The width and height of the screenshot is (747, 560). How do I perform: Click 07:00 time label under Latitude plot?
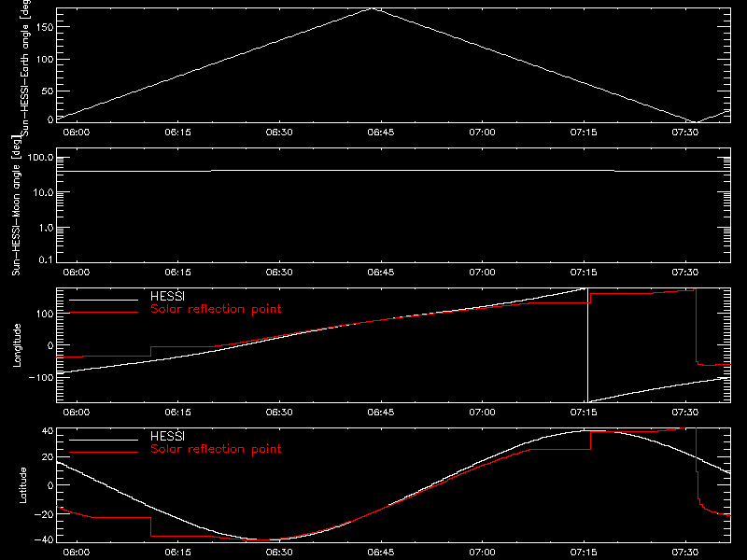tap(482, 553)
